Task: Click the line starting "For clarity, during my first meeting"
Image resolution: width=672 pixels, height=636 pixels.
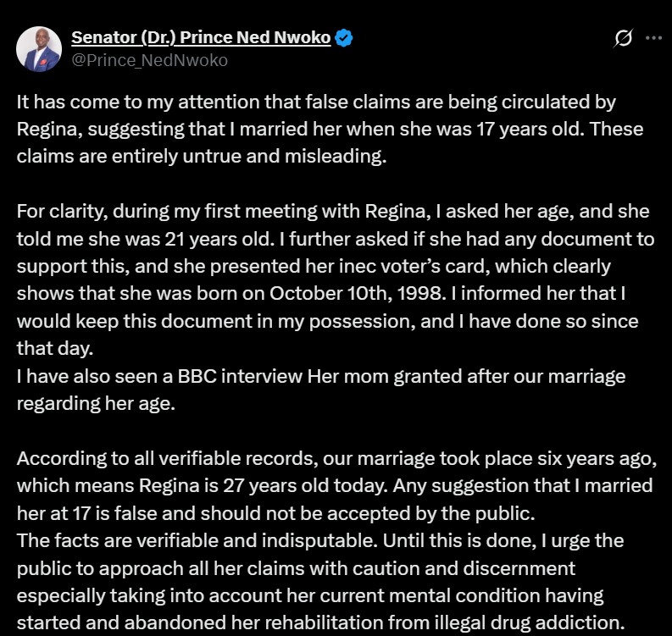Action: (x=169, y=212)
